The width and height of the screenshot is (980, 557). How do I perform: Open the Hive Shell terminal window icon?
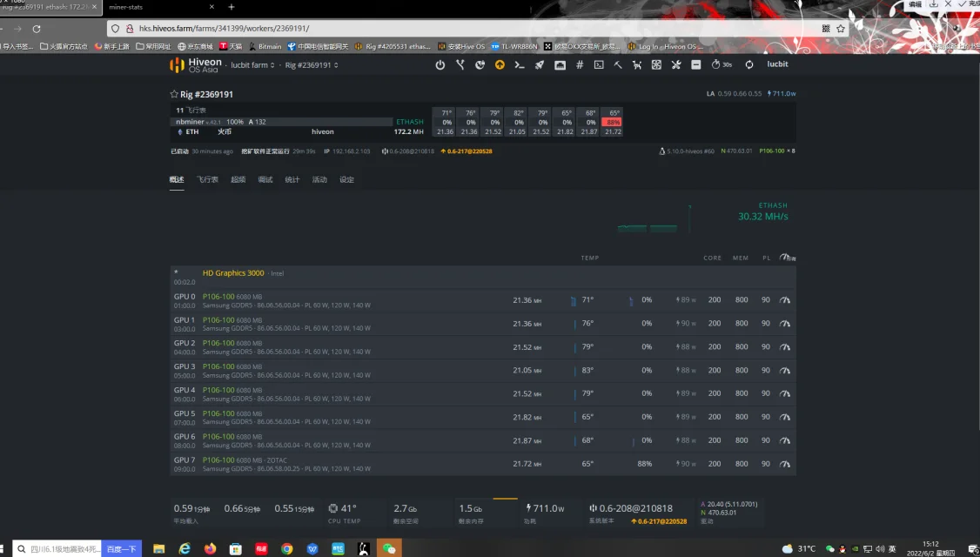(x=599, y=65)
